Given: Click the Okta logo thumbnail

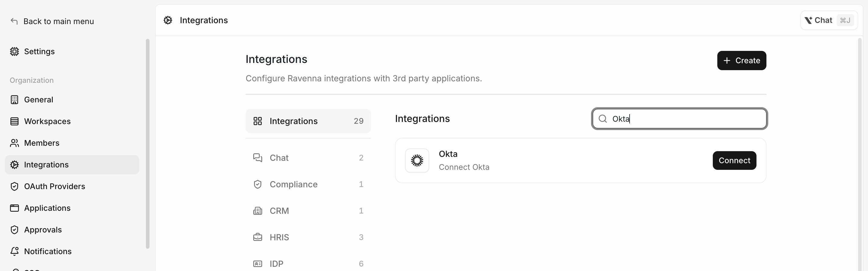Looking at the screenshot, I should [x=417, y=160].
